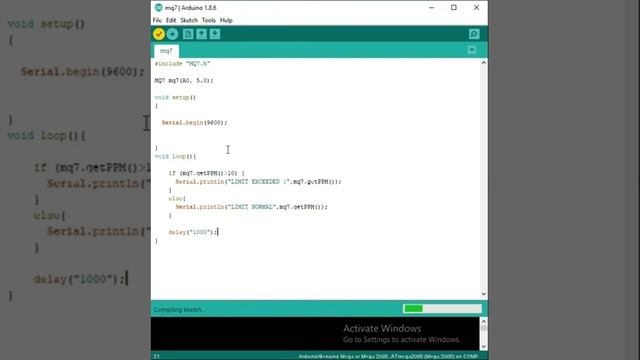Open the Serial Monitor icon
This screenshot has width=640, height=360.
point(474,34)
